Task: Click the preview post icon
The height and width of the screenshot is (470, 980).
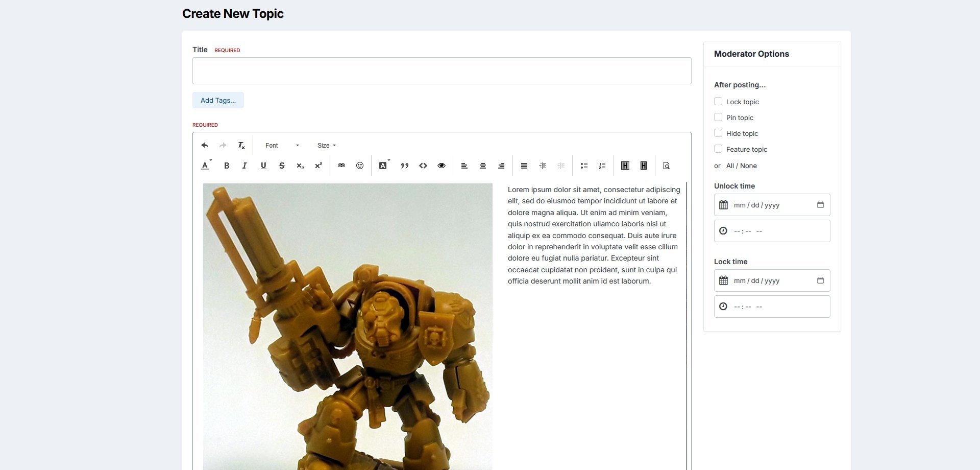Action: [x=666, y=166]
